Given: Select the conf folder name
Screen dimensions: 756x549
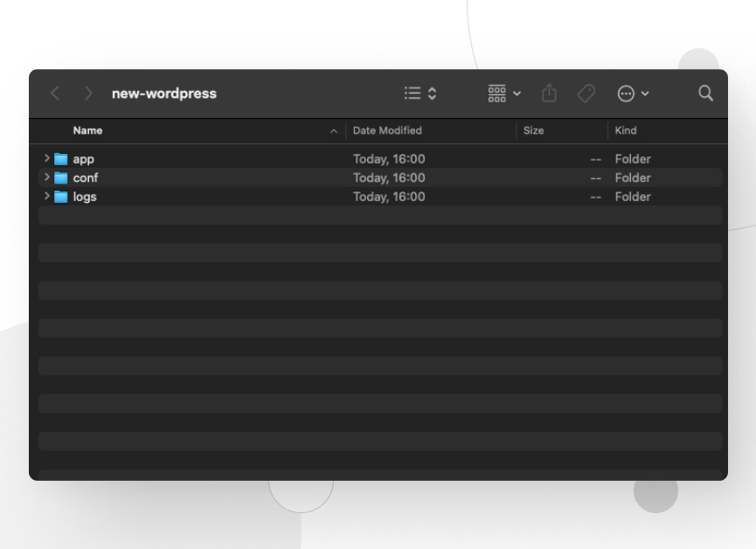Looking at the screenshot, I should [86, 177].
